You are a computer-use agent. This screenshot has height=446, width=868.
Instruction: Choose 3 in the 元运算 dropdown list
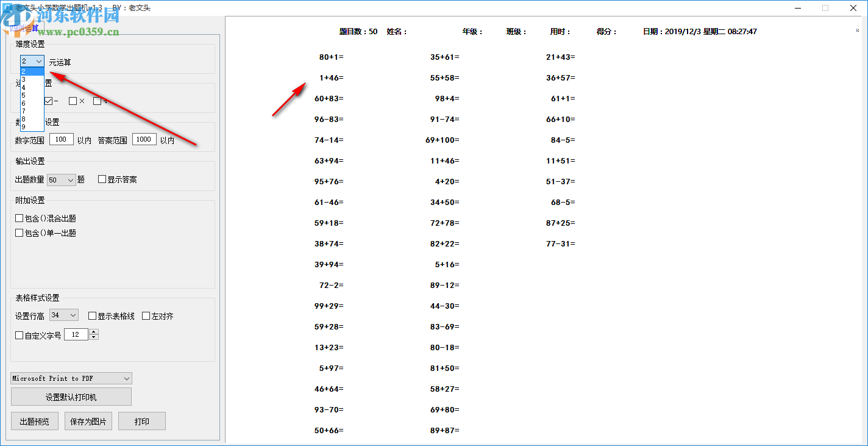point(32,79)
